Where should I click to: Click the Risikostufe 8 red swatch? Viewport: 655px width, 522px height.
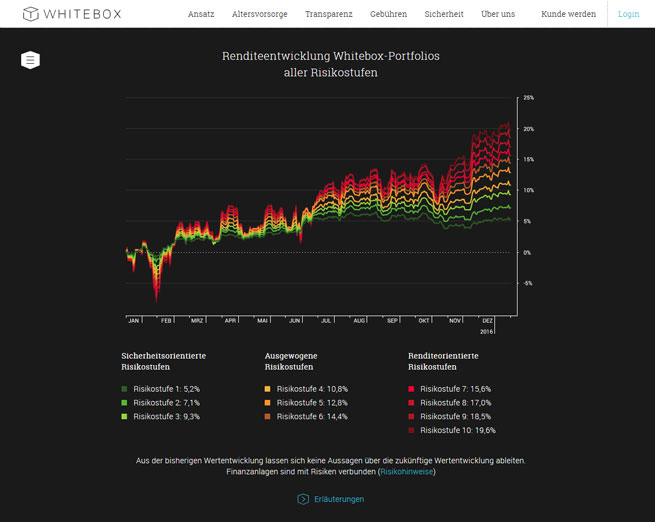coord(411,403)
